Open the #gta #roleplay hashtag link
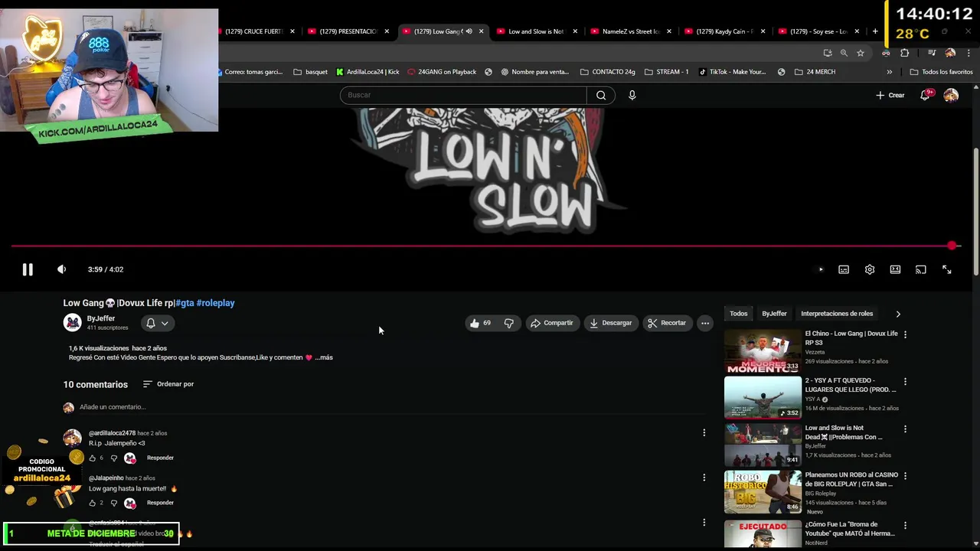 [x=205, y=303]
